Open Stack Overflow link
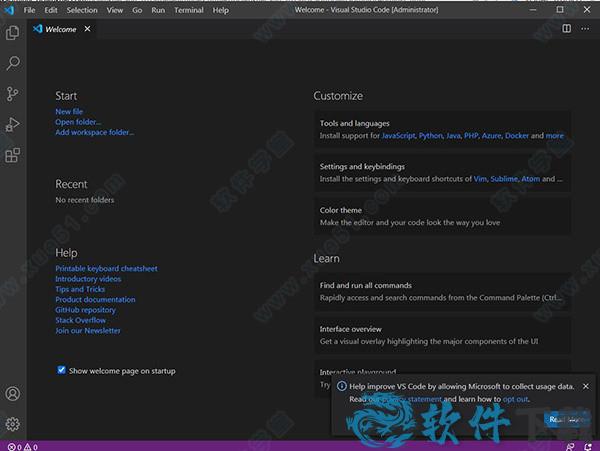Screen dimensions: 600x451 click(x=80, y=320)
